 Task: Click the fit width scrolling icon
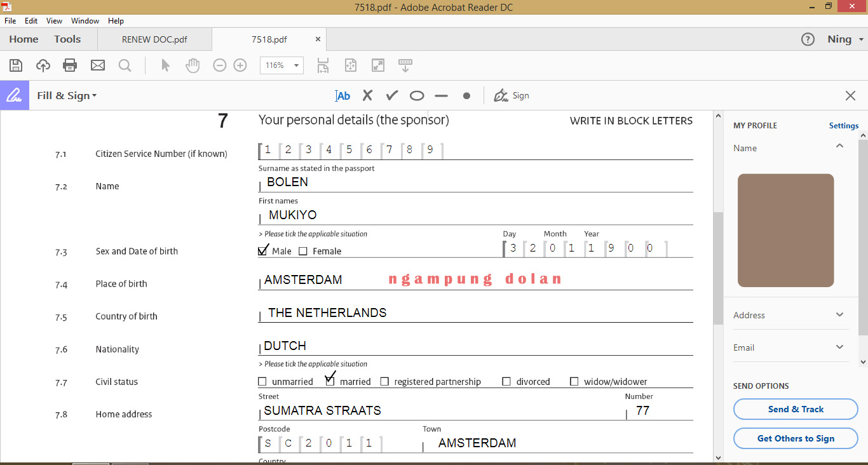tap(323, 65)
